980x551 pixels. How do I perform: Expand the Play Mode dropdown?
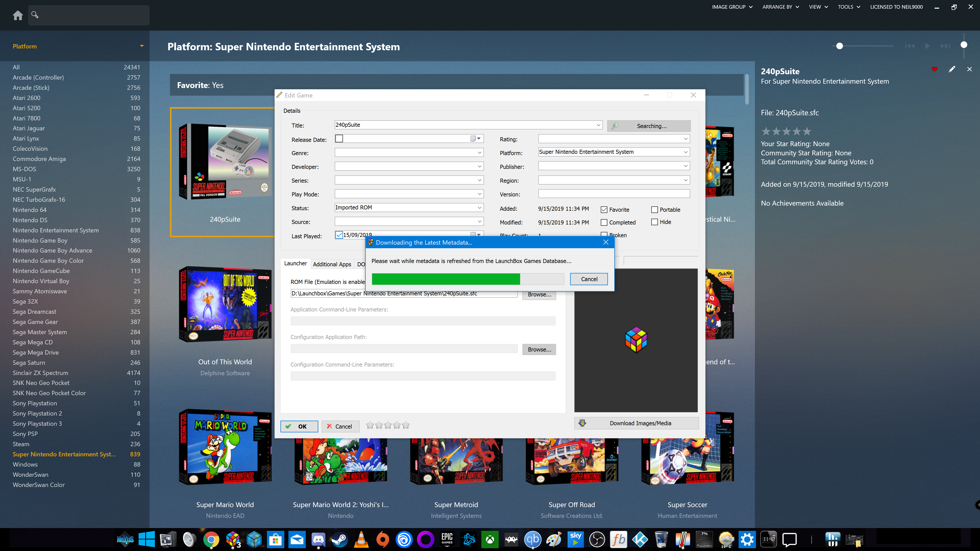click(x=479, y=194)
